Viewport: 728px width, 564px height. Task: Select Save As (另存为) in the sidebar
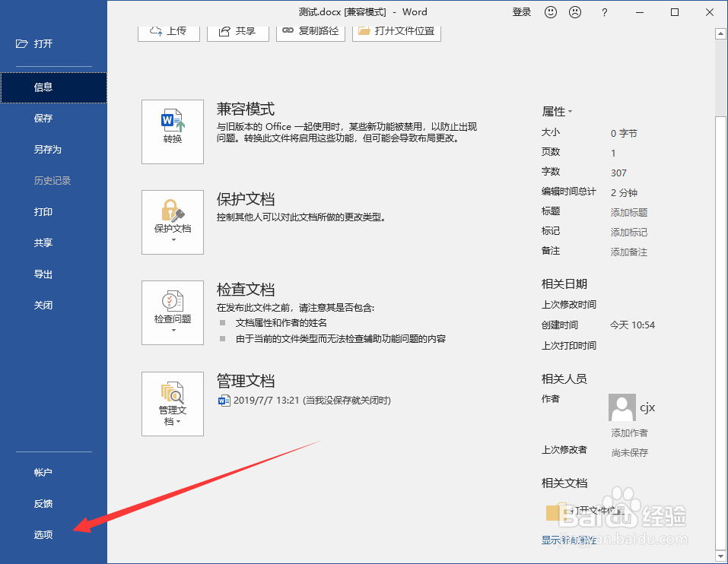[54, 149]
